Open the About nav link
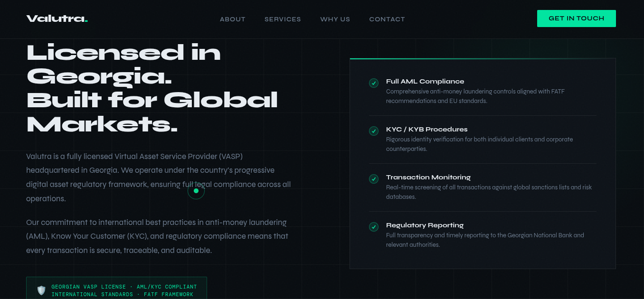 [233, 19]
